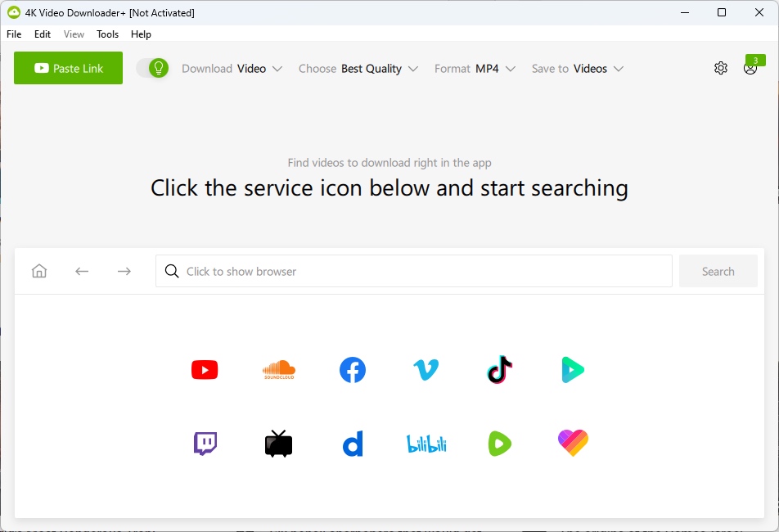Select the Dailymotion service icon

(352, 443)
